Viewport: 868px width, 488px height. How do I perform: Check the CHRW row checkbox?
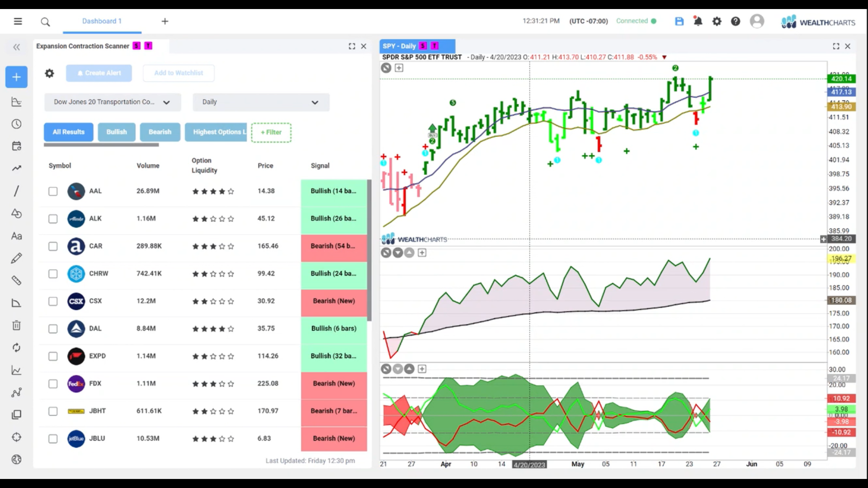point(53,274)
